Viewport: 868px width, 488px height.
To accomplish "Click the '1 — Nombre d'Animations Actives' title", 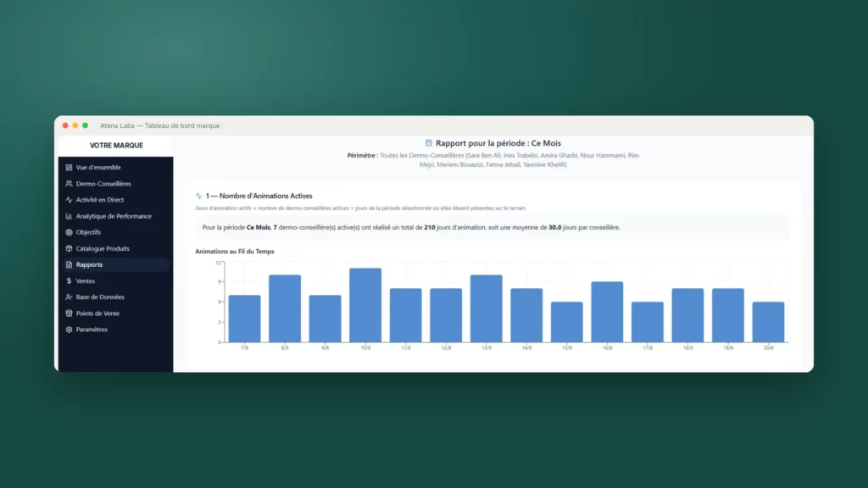I will click(259, 196).
